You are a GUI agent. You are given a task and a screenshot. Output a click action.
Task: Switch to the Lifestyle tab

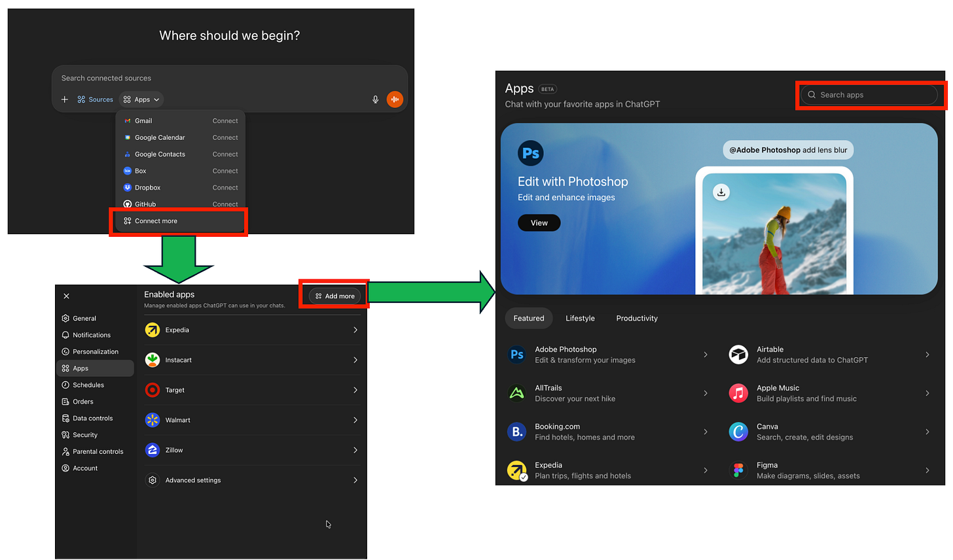pos(580,319)
